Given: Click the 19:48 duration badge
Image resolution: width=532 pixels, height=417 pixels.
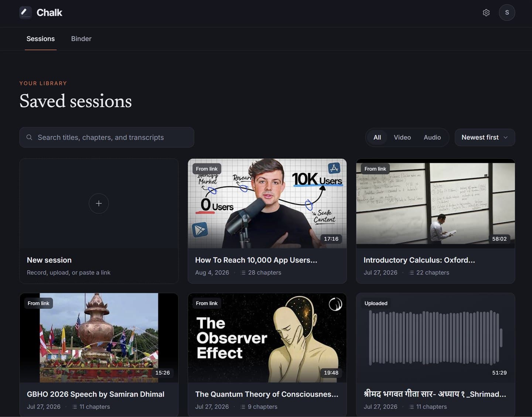Looking at the screenshot, I should coord(331,373).
